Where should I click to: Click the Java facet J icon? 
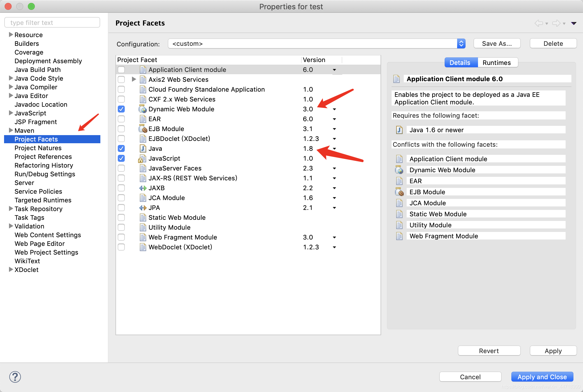click(x=142, y=148)
